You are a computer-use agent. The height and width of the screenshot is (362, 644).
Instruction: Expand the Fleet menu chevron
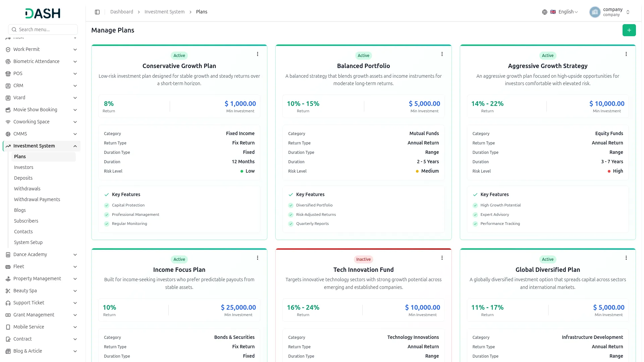coord(75,267)
